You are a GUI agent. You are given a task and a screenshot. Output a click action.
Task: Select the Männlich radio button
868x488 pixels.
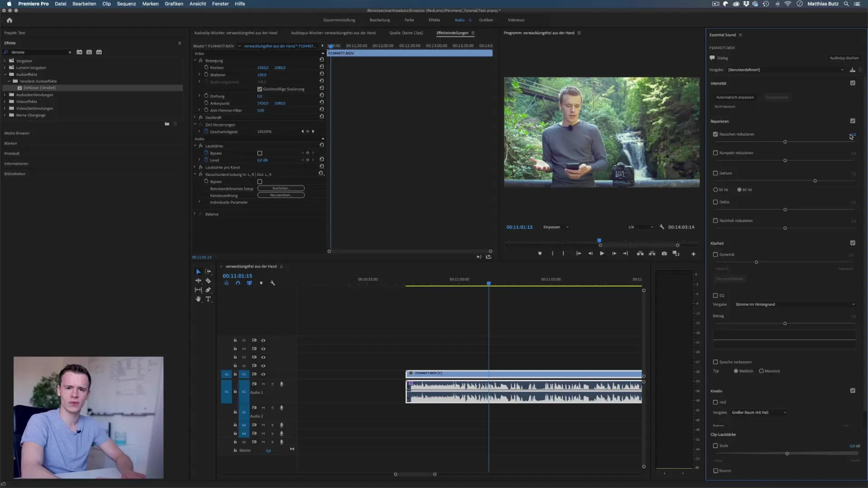pyautogui.click(x=761, y=371)
